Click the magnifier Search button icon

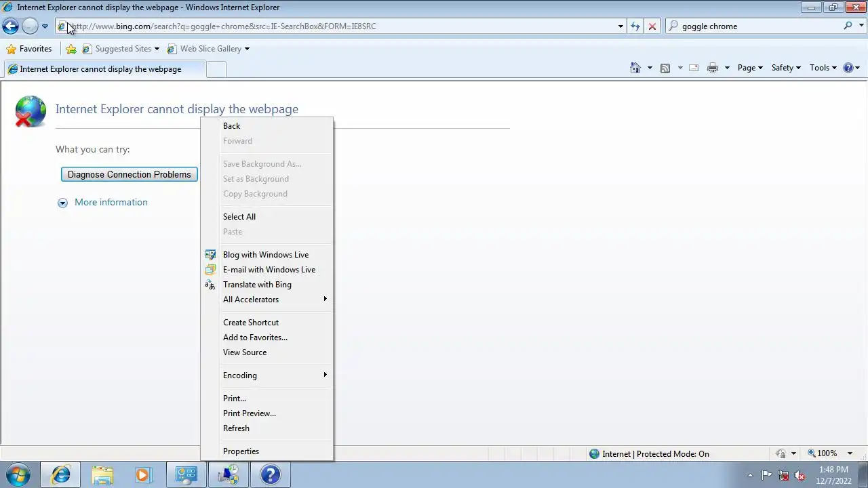848,26
